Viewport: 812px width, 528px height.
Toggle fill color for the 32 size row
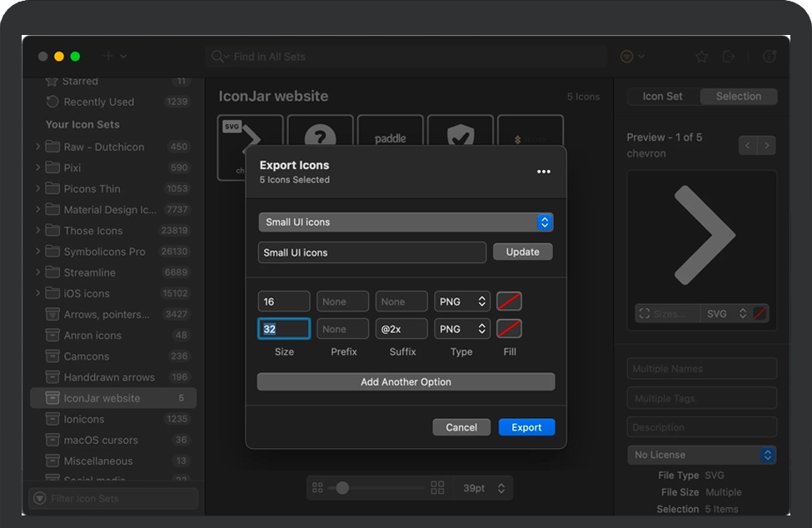tap(509, 329)
